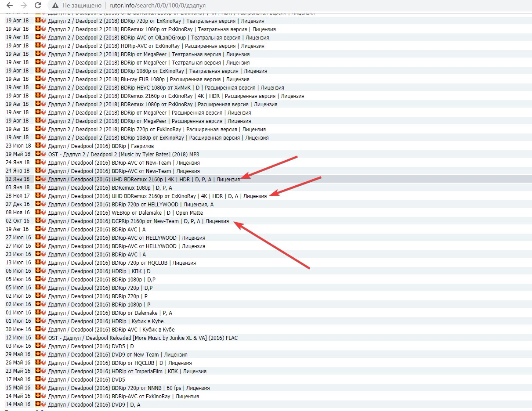Download torrent file for BDRip-AVC от OlLanDGroup
Image resolution: width=532 pixels, height=411 pixels.
coord(38,37)
